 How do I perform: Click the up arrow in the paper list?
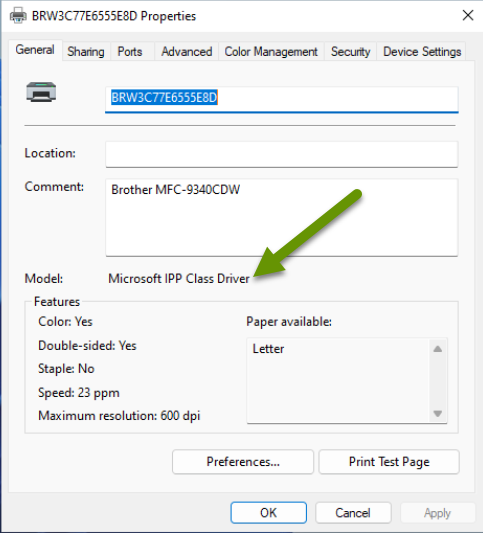(438, 349)
